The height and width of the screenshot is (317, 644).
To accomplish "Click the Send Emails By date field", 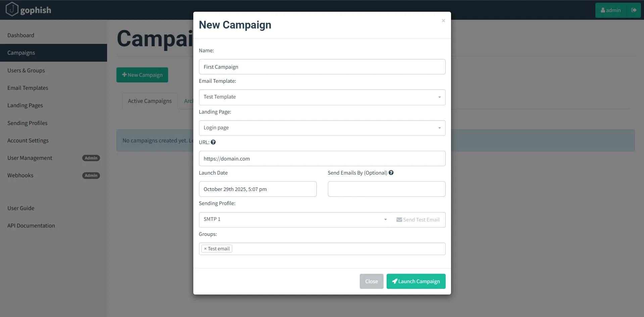I will pos(386,189).
